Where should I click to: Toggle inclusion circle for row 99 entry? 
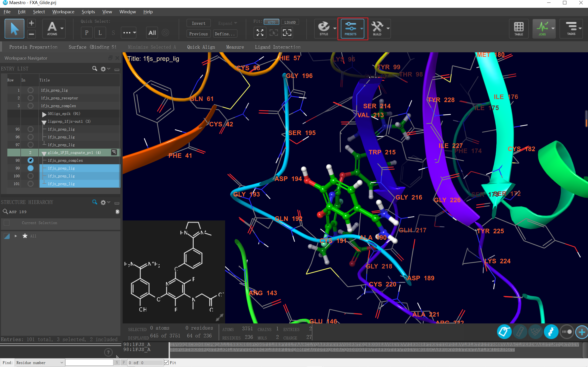click(30, 168)
